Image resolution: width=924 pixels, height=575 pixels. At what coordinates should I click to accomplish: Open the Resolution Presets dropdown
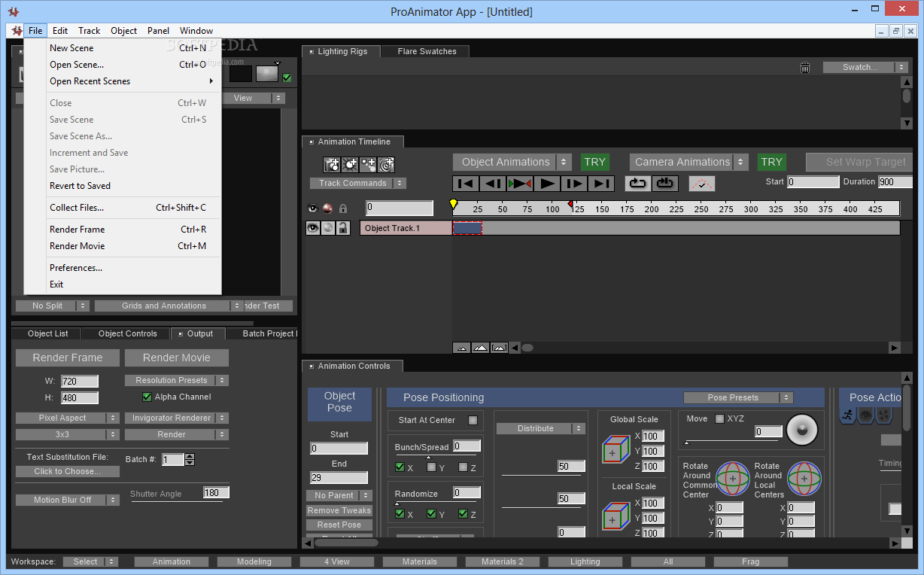pyautogui.click(x=176, y=380)
